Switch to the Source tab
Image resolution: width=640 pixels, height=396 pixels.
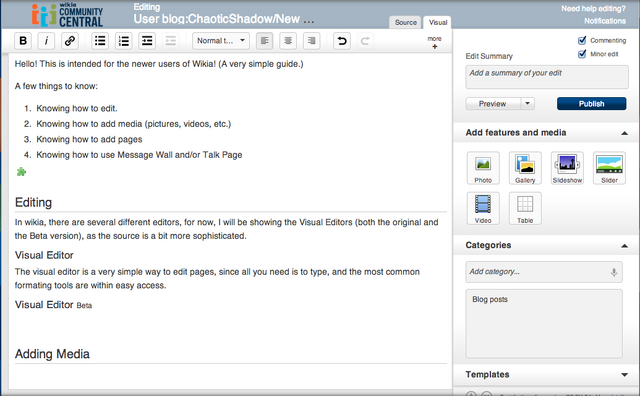click(x=405, y=22)
